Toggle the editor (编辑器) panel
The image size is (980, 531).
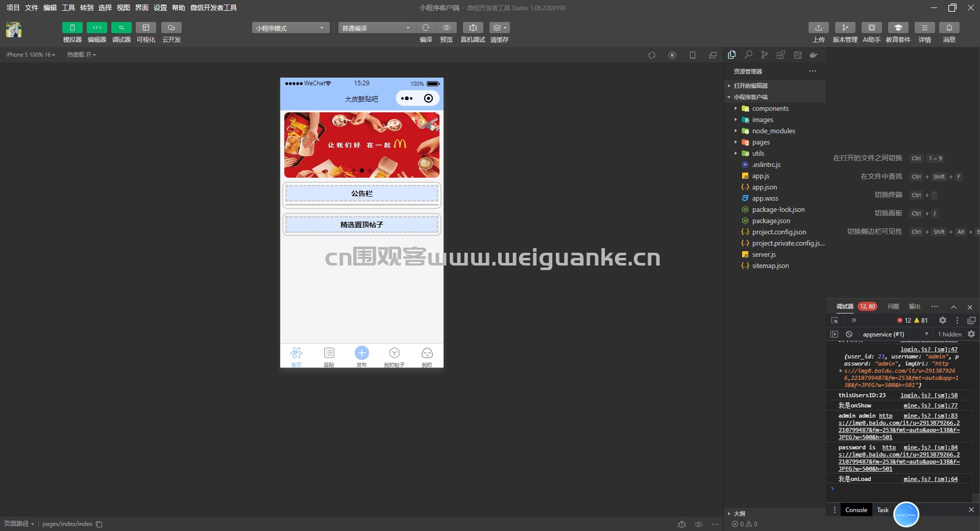click(96, 28)
